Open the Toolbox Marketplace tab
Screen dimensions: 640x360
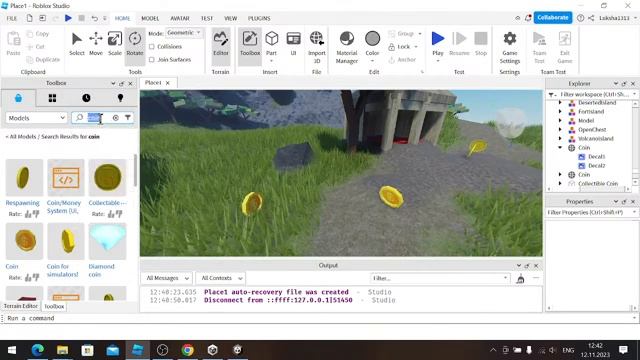(x=18, y=98)
